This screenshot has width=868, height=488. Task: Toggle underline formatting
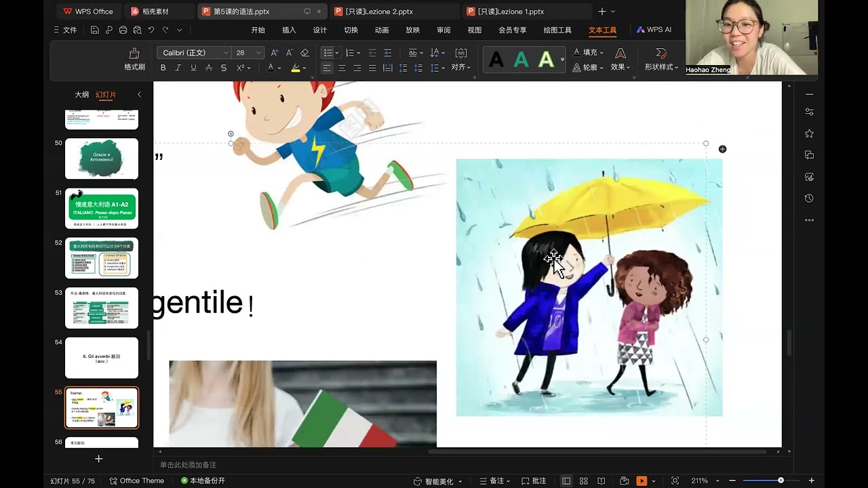click(193, 68)
